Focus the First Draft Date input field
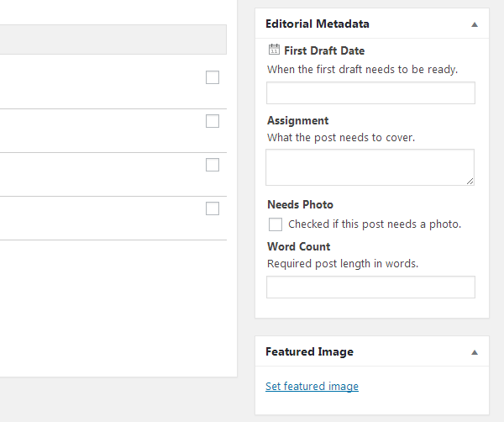This screenshot has height=422, width=504. coord(370,93)
